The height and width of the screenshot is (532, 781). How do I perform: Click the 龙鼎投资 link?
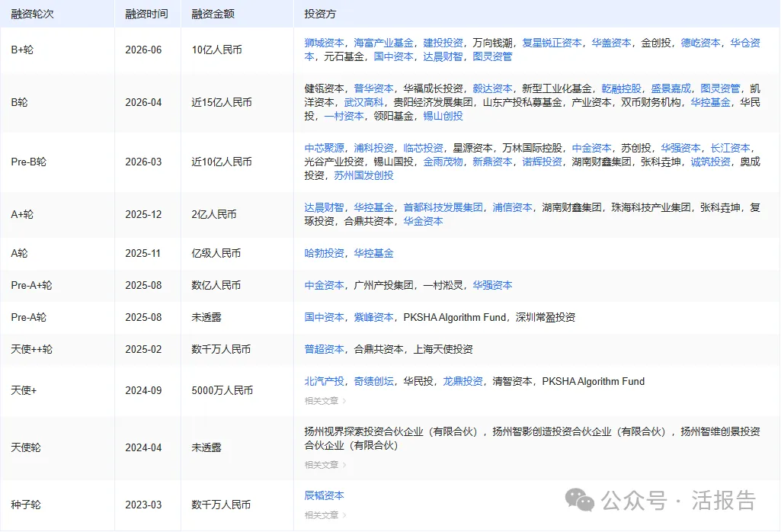(463, 381)
